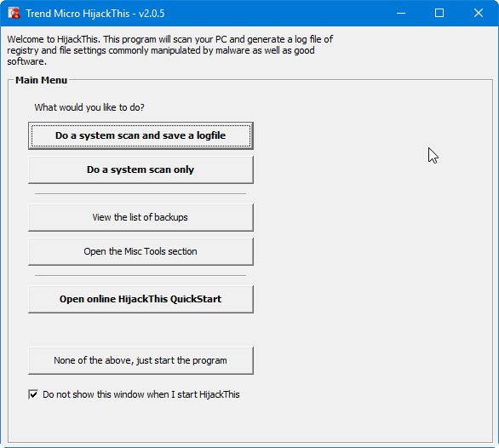
Task: Click the separator line above the QuickStart button
Action: [141, 275]
